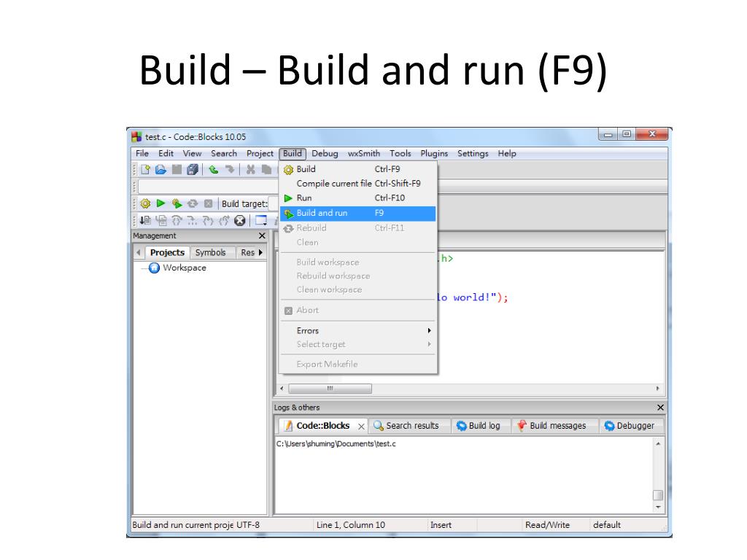This screenshot has width=747, height=560.
Task: Click the Abort build toolbar icon
Action: click(x=208, y=204)
